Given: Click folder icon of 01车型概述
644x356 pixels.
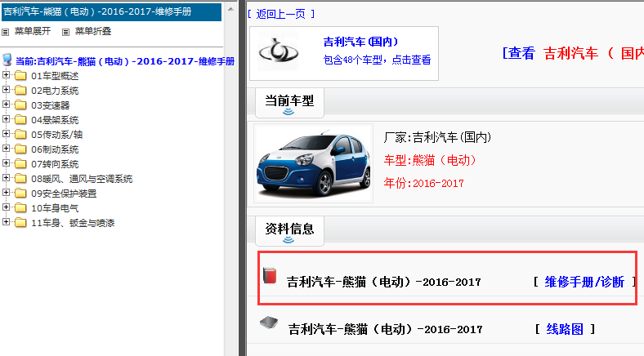Looking at the screenshot, I should [20, 76].
